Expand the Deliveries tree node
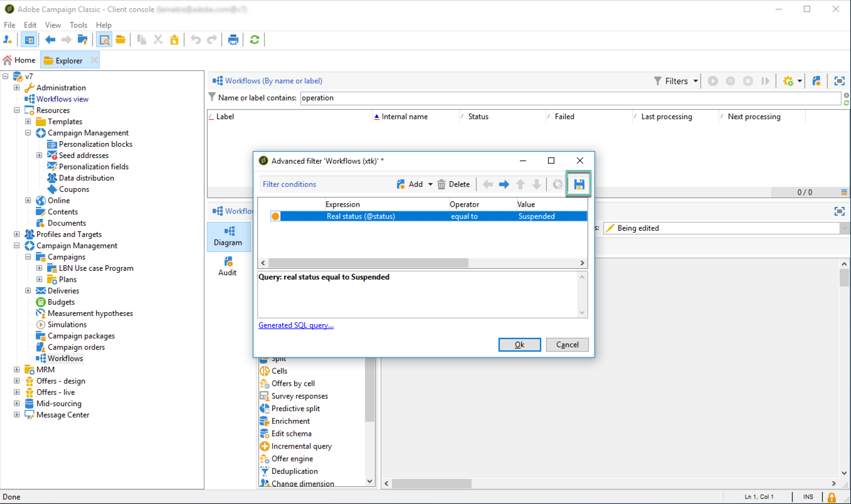Viewport: 851px width, 504px height. tap(28, 291)
